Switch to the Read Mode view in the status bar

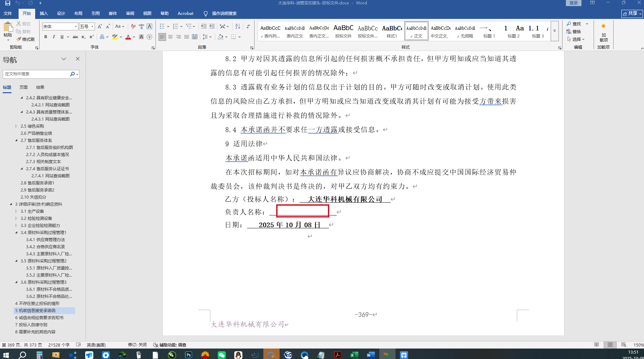(597, 345)
